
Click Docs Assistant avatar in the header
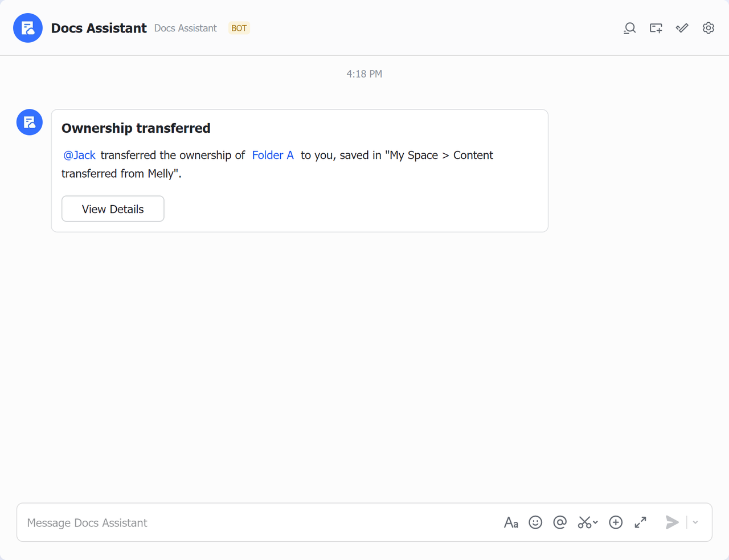(x=28, y=28)
